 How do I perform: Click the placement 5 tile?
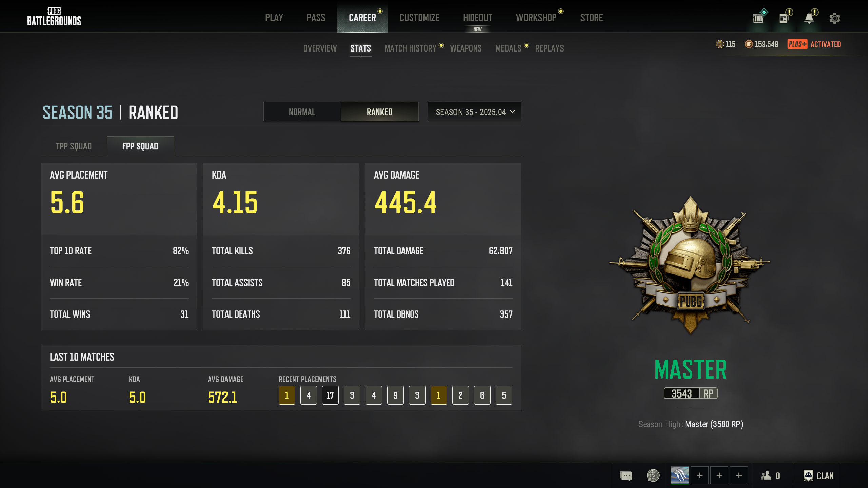(504, 395)
